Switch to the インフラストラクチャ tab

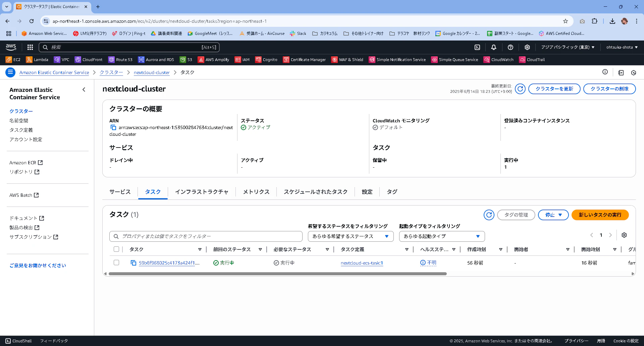coord(202,192)
